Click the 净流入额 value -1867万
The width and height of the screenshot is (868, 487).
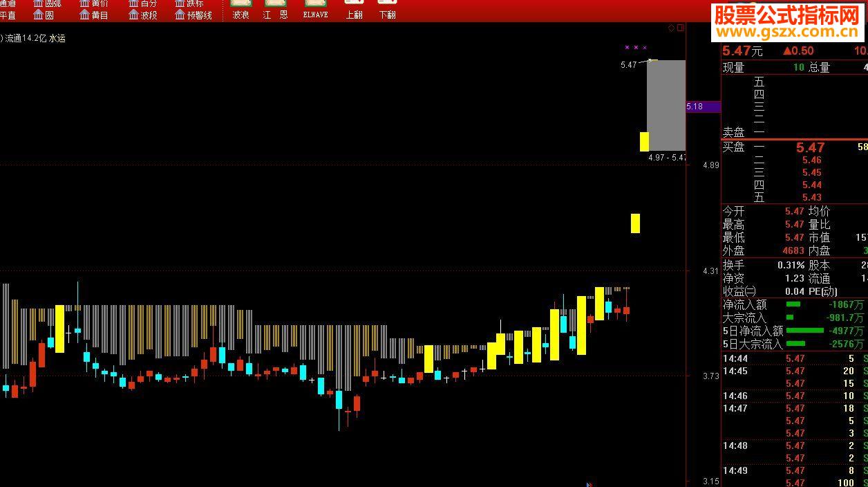coord(847,304)
